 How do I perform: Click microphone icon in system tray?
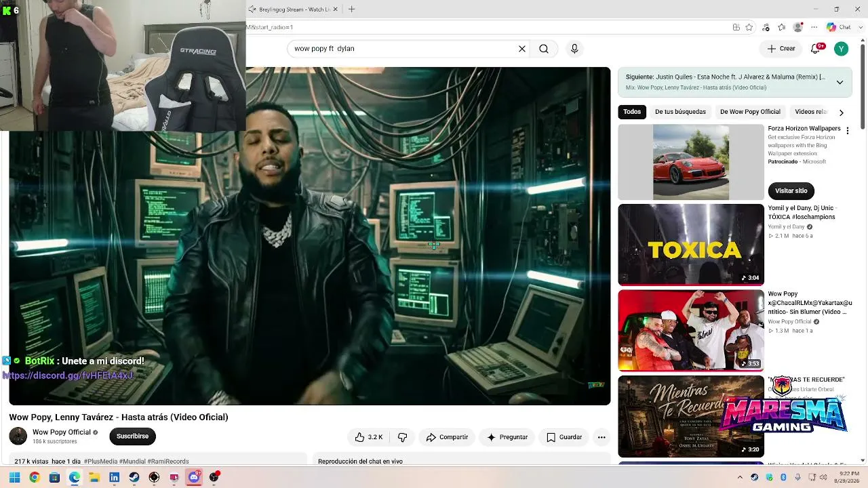tap(797, 477)
